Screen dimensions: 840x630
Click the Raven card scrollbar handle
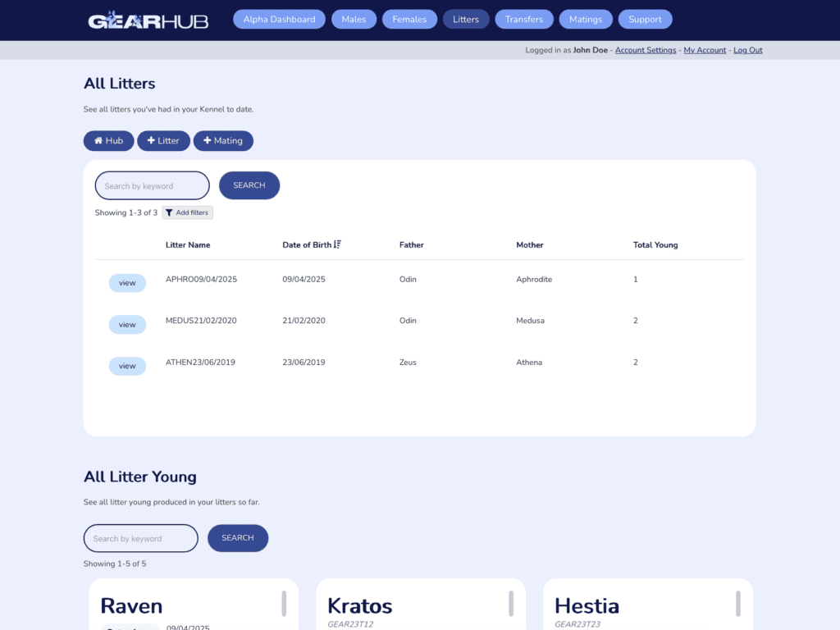pos(284,604)
